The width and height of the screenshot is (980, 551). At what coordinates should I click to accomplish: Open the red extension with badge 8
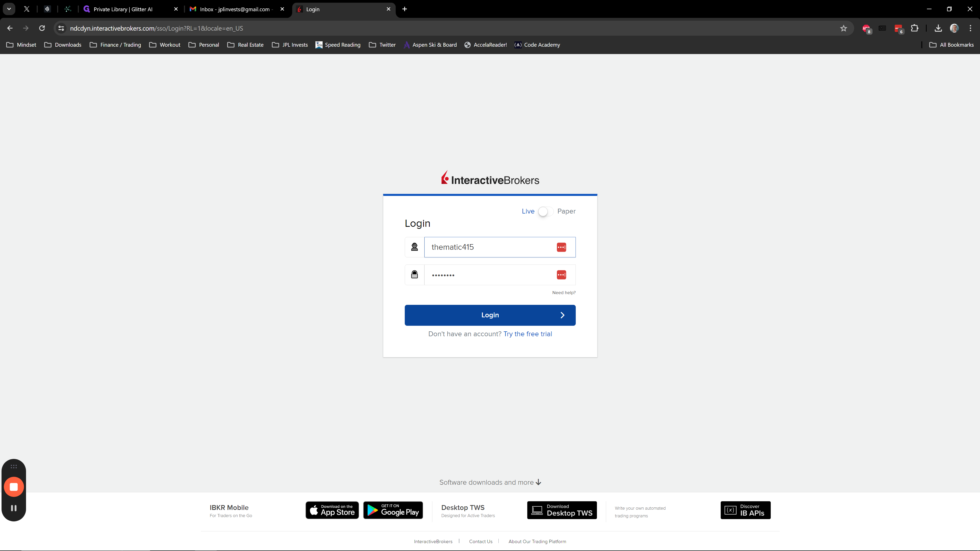(866, 29)
